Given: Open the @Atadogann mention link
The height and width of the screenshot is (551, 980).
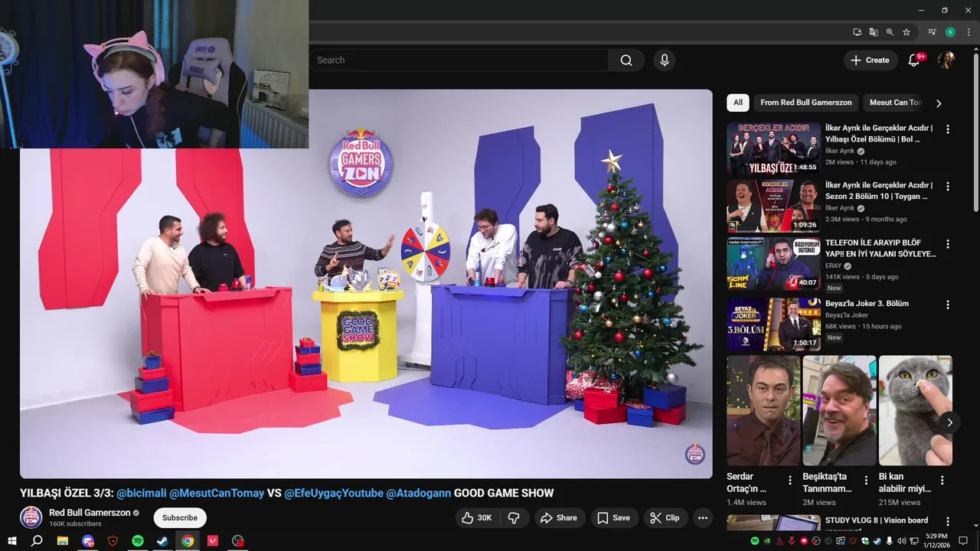Looking at the screenshot, I should pyautogui.click(x=419, y=494).
